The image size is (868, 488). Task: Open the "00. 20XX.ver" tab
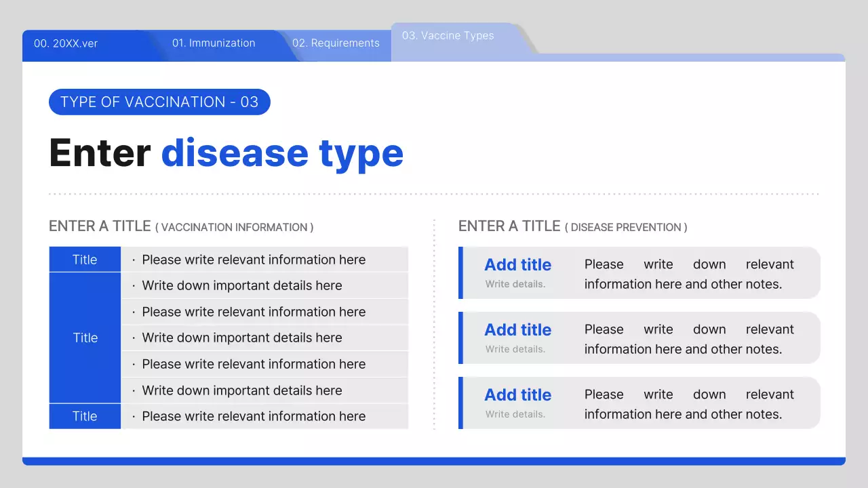pyautogui.click(x=66, y=43)
